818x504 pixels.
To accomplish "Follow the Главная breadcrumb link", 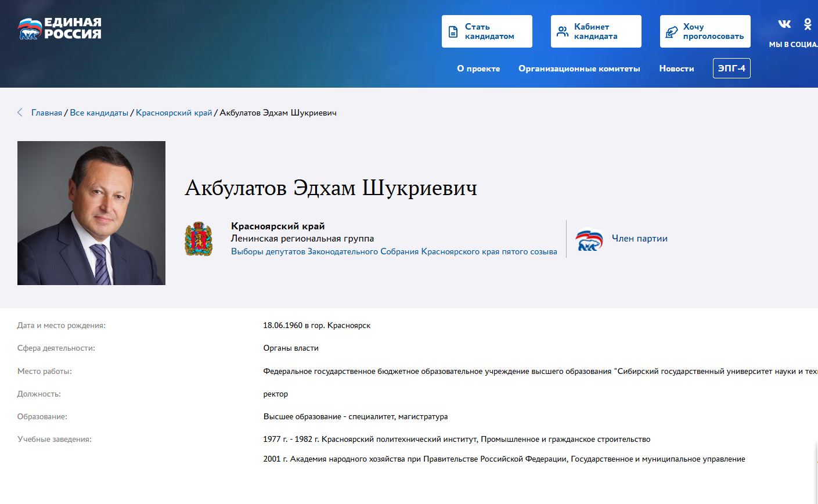I will (46, 113).
